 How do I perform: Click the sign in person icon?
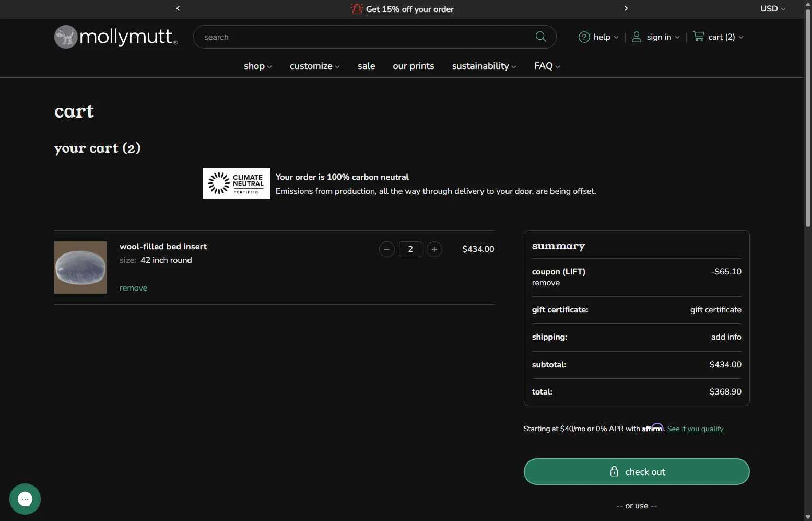[x=637, y=37]
